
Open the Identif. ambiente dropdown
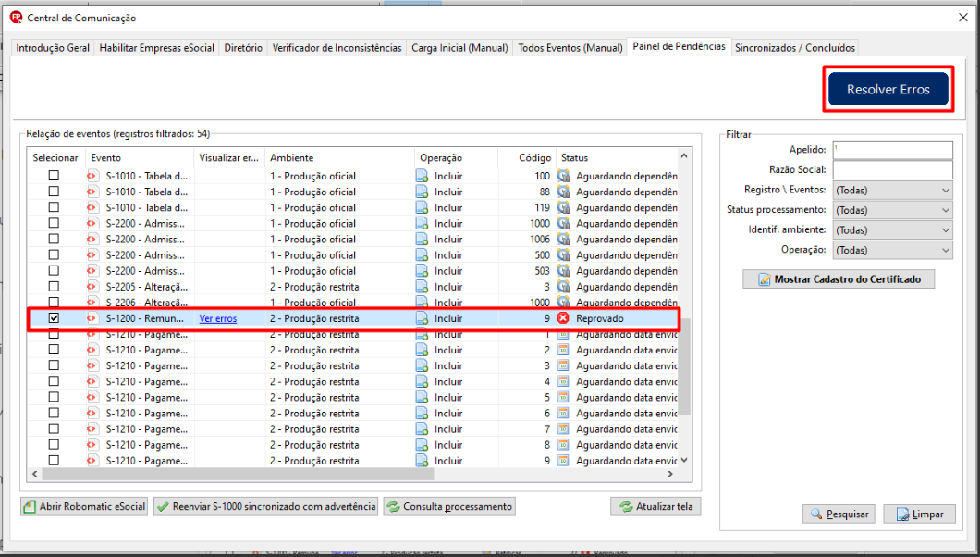pos(892,230)
